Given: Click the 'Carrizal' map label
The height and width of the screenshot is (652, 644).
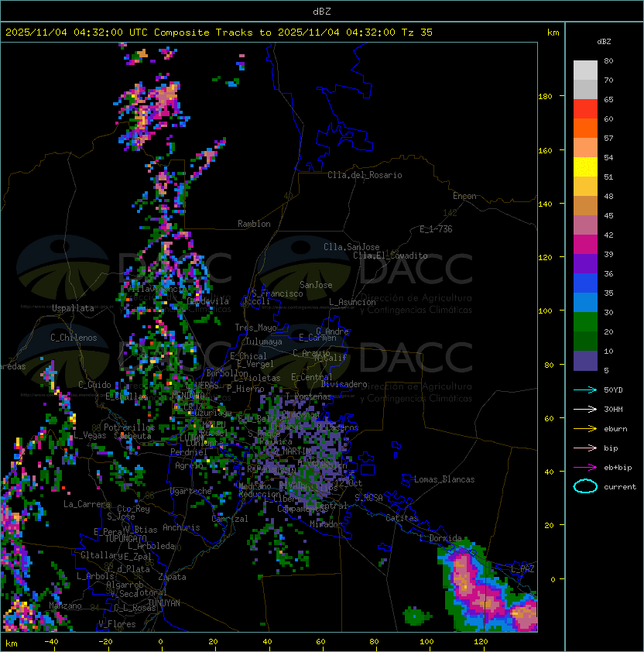Looking at the screenshot, I should click(230, 519).
